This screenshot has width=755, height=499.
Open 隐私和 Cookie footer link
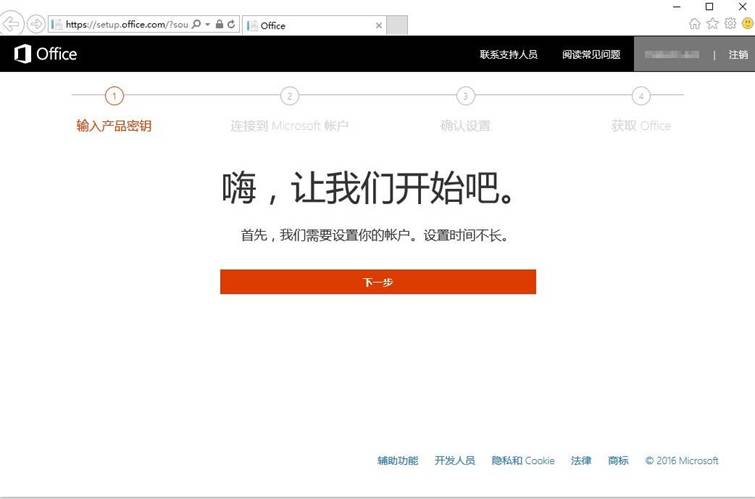(523, 460)
